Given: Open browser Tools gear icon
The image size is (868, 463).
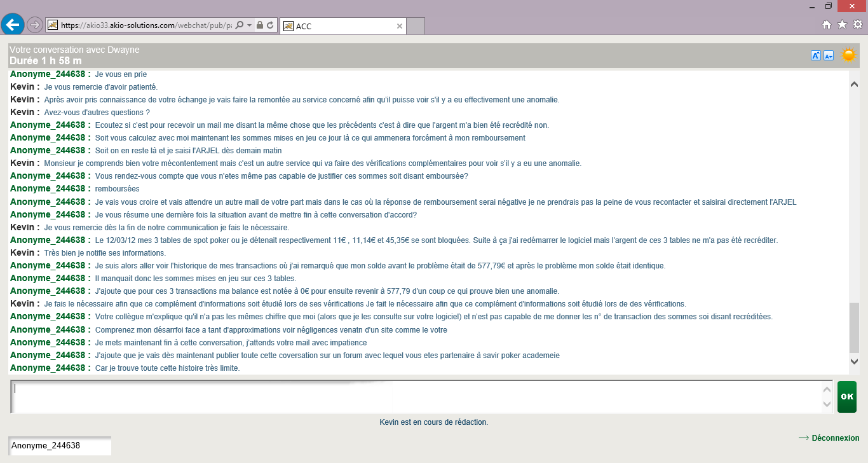Looking at the screenshot, I should (x=857, y=25).
